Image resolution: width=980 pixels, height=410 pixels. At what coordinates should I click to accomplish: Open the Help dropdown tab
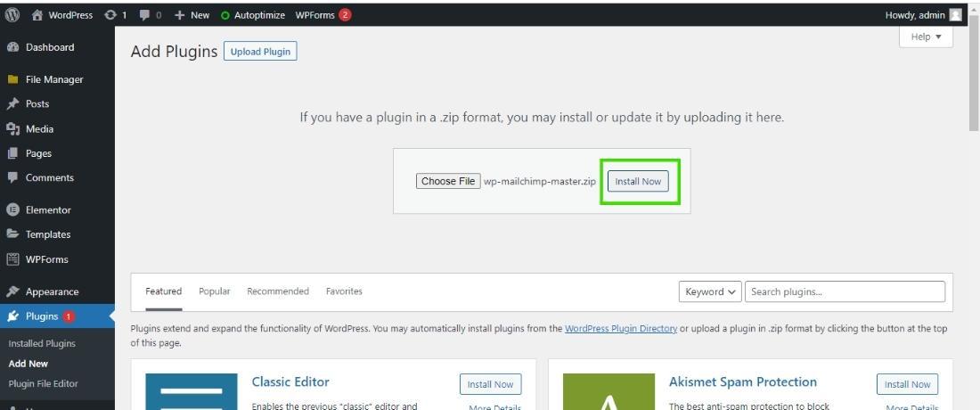click(926, 37)
